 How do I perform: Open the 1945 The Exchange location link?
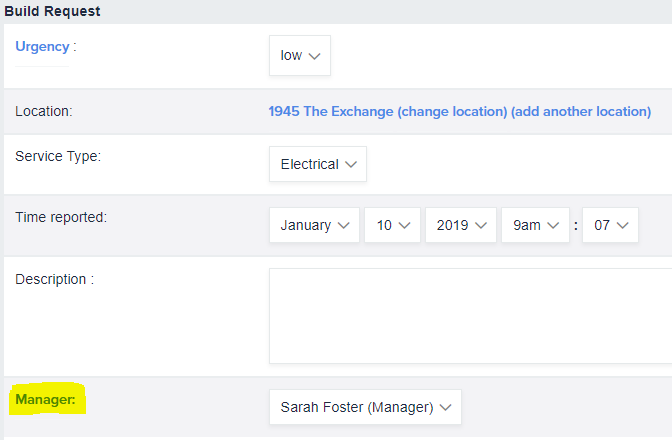tap(330, 111)
